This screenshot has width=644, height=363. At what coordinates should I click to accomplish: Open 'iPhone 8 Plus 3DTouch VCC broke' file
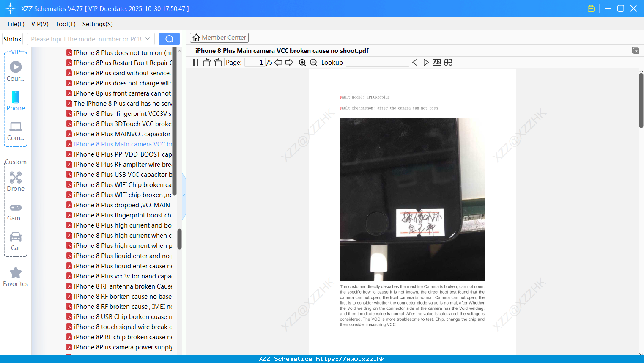point(119,124)
